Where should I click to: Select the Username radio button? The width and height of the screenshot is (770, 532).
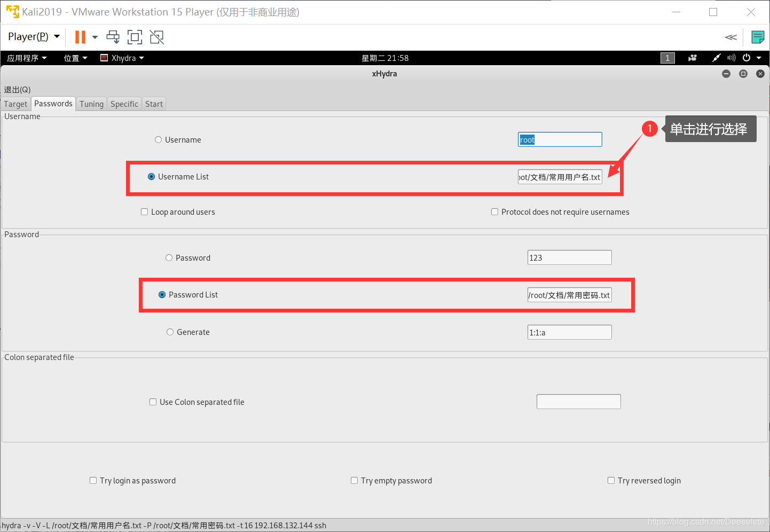point(158,140)
